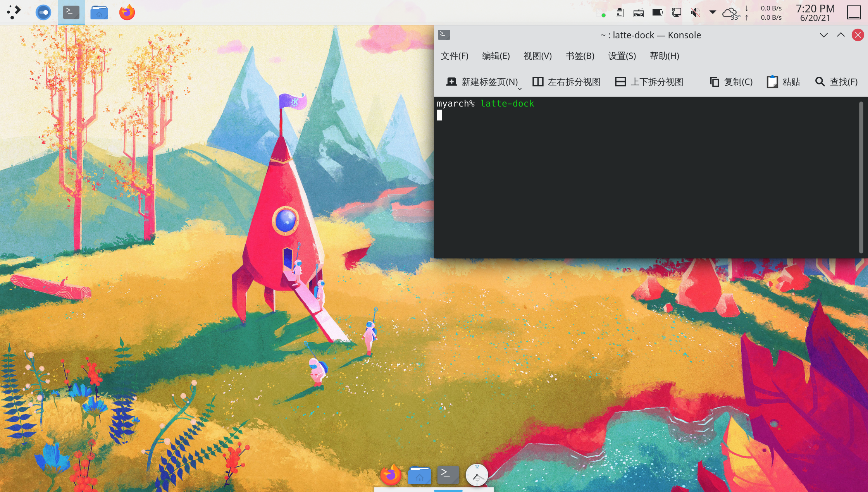Viewport: 868px width, 492px height.
Task: Toggle show desktop button in top panel
Action: pyautogui.click(x=854, y=12)
